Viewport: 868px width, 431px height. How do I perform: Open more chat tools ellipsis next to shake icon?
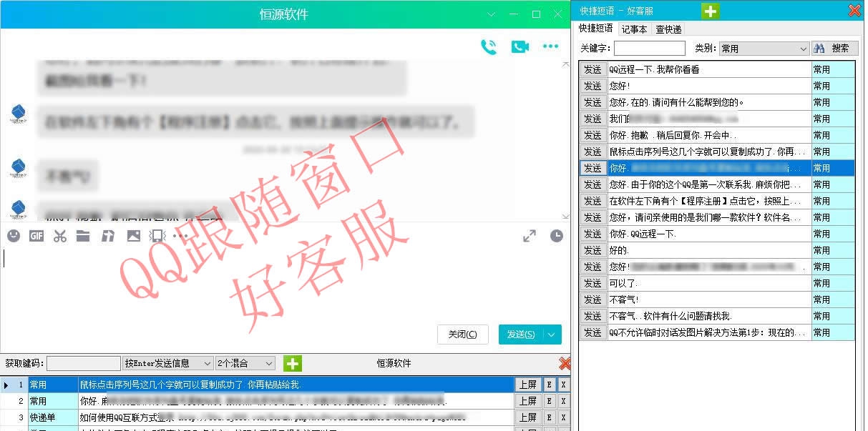[x=180, y=235]
